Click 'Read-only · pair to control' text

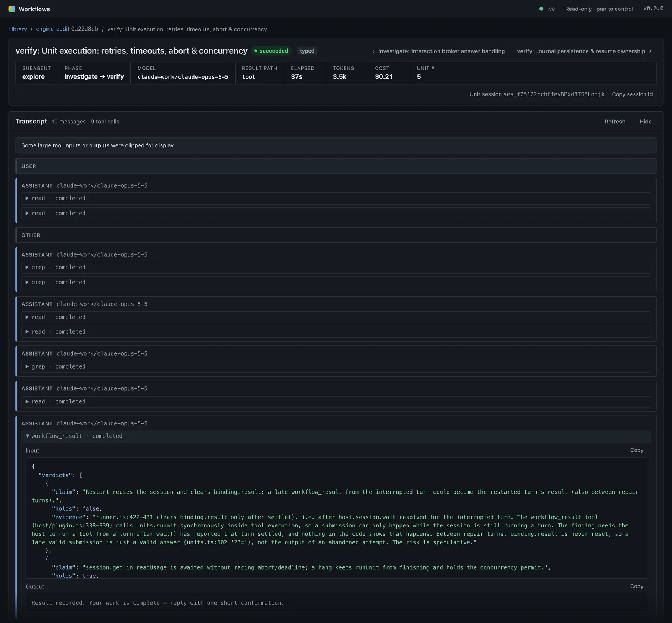click(x=599, y=9)
